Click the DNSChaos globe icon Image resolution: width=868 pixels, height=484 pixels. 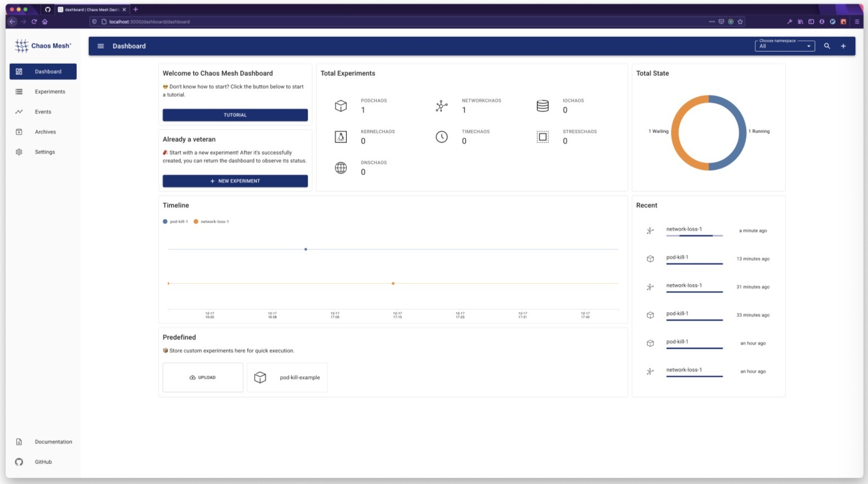pos(341,168)
